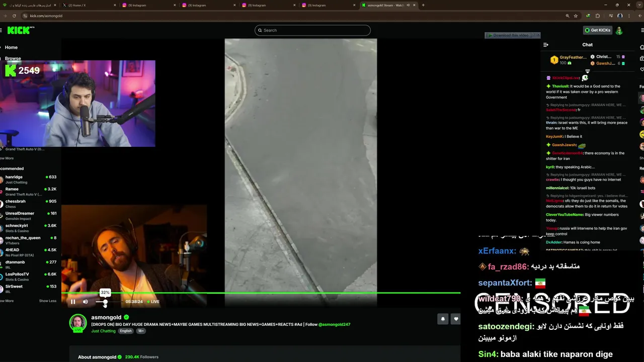Viewport: 644px width, 362px height.
Task: Mute the stream volume speaker icon
Action: (86, 302)
